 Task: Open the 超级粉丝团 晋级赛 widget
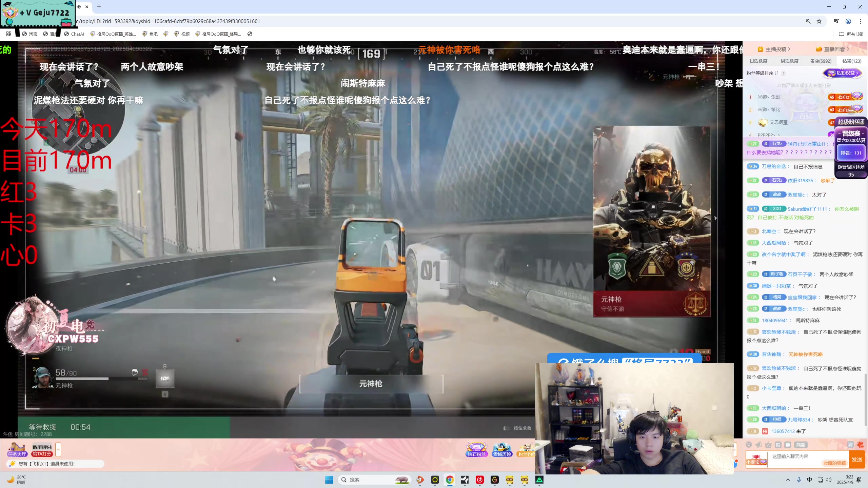(851, 147)
